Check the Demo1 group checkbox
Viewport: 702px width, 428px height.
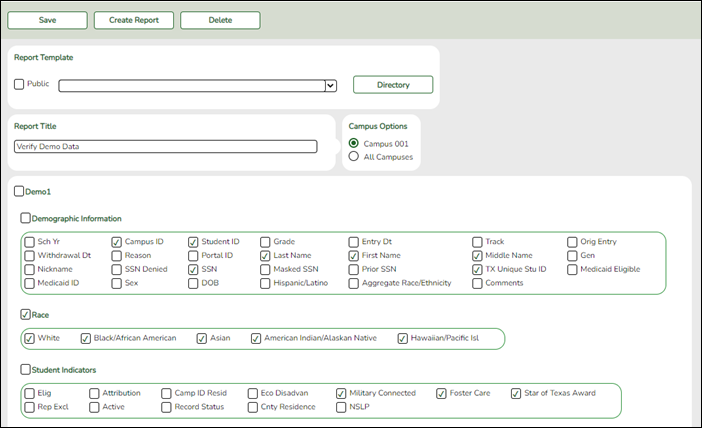click(x=19, y=191)
